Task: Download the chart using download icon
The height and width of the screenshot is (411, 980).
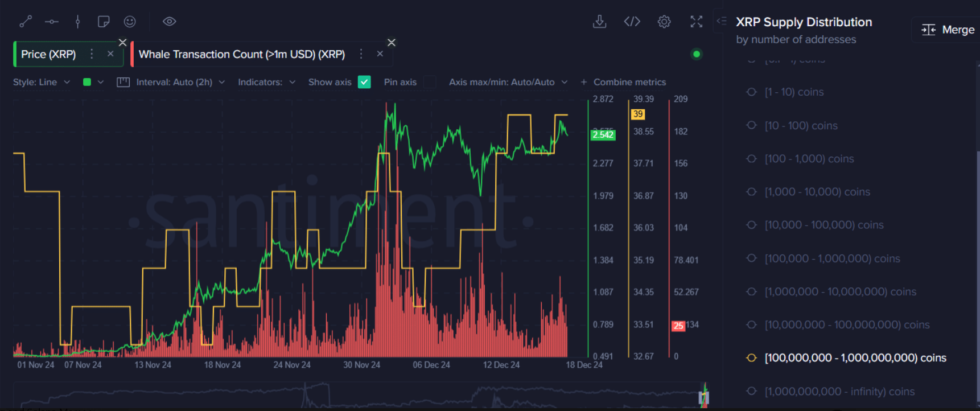Action: 599,22
